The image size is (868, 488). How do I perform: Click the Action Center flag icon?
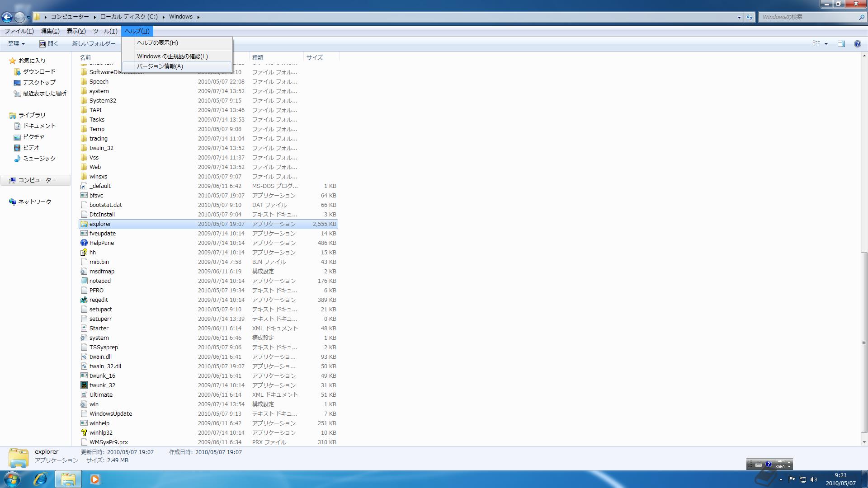(x=792, y=480)
